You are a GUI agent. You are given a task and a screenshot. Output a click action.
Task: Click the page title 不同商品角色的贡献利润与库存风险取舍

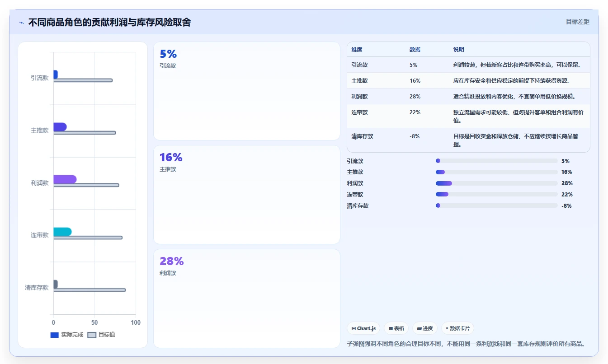109,22
